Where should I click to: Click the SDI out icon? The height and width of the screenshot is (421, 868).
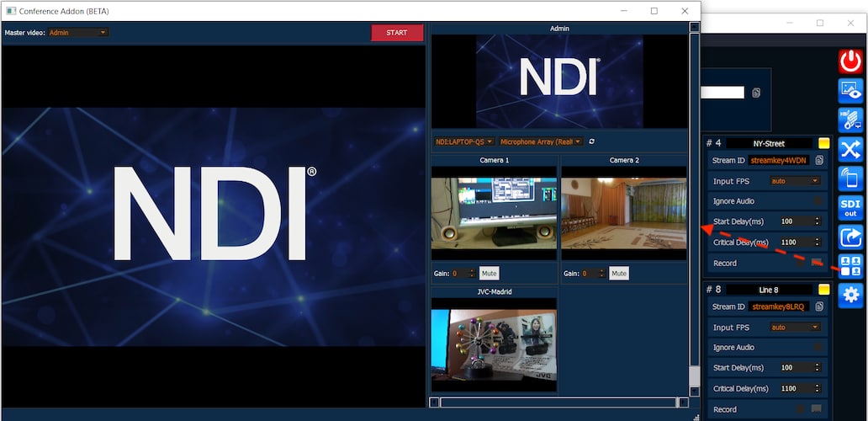pos(850,208)
